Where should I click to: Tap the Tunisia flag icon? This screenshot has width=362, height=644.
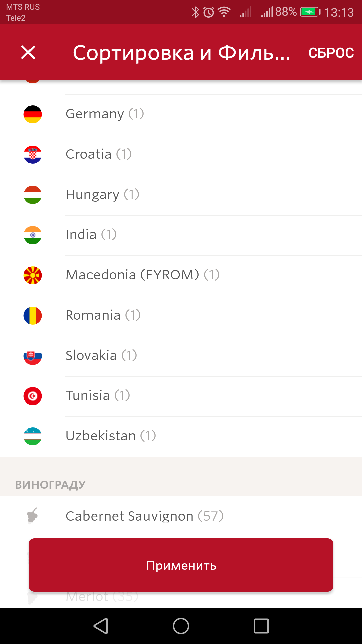pos(33,396)
